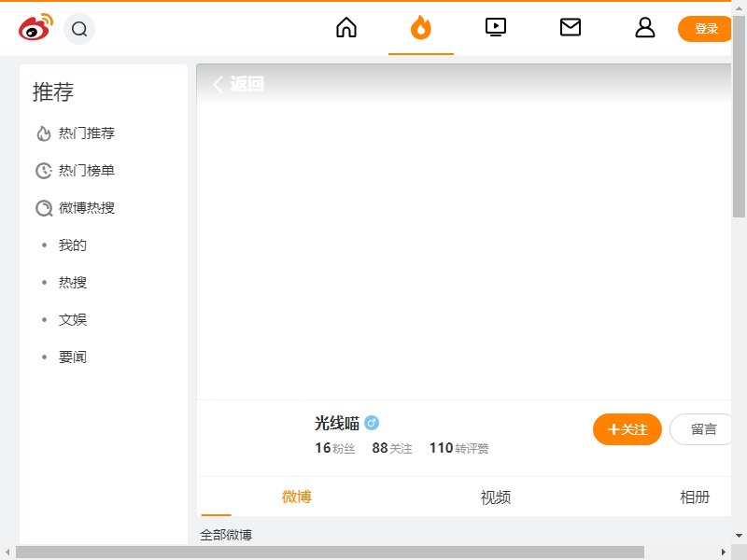This screenshot has width=747, height=560.
Task: Select 热搜 sidebar sub-item
Action: point(73,283)
